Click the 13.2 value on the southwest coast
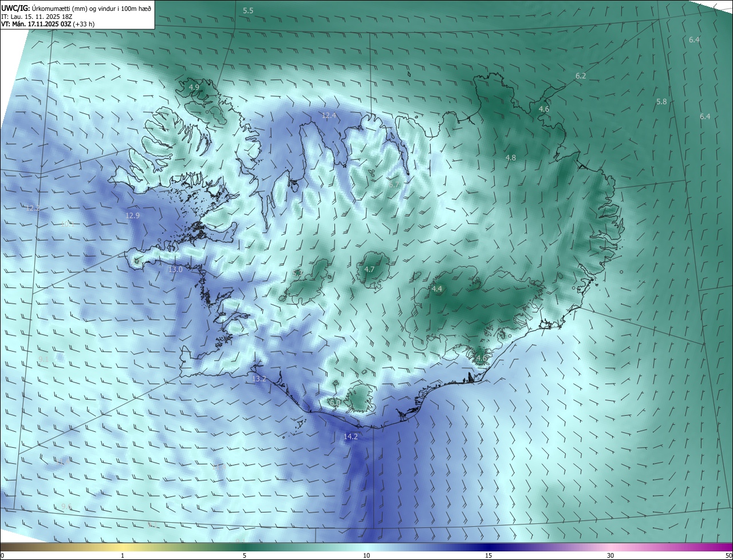Image resolution: width=733 pixels, height=560 pixels. [259, 379]
